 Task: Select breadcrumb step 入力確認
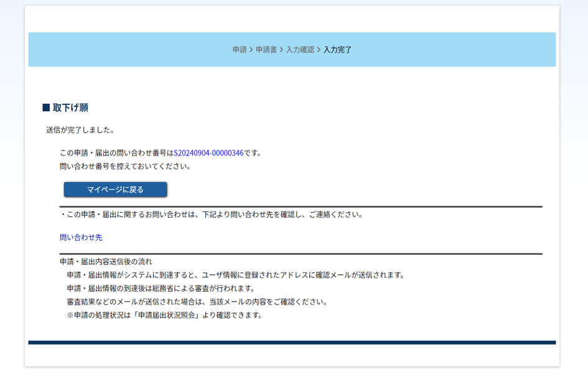coord(300,50)
